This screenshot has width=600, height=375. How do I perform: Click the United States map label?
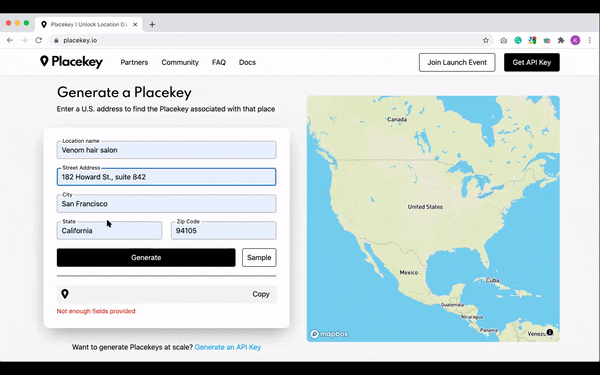[x=425, y=207]
